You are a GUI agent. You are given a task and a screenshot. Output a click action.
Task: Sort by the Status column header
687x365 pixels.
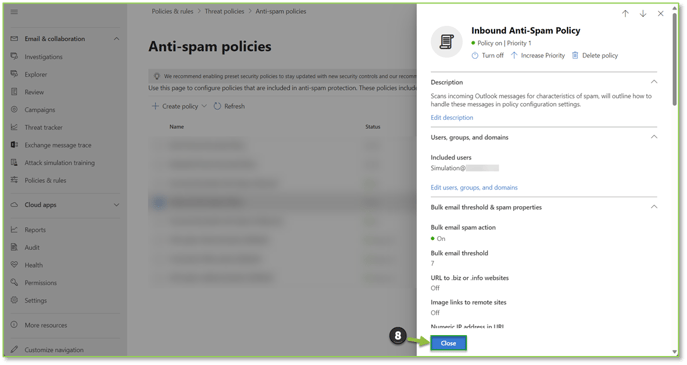(373, 127)
